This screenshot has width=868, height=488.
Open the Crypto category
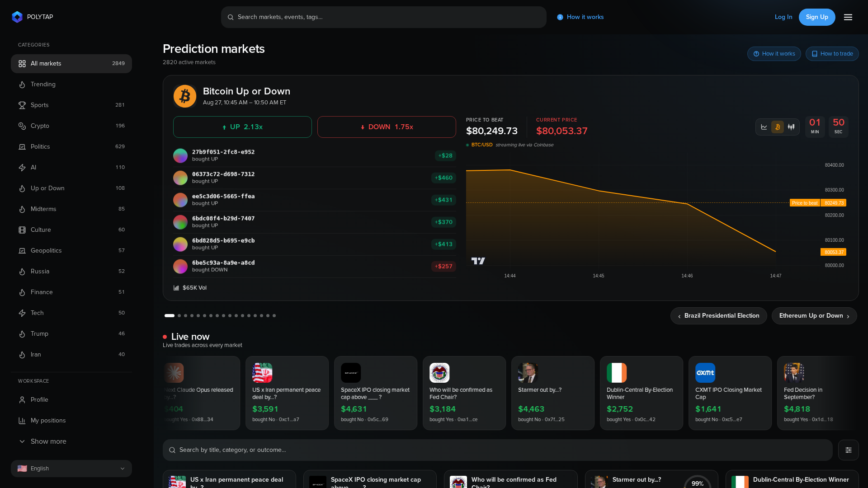coord(71,126)
